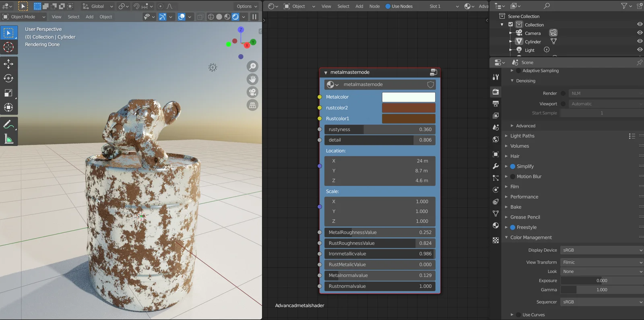Click the rustyness slider
This screenshot has width=644, height=320.
[x=380, y=129]
